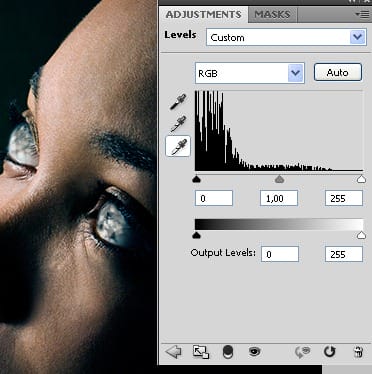Viewport: 372px width, 374px height.
Task: Toggle clip to layer icon
Action: point(228,352)
